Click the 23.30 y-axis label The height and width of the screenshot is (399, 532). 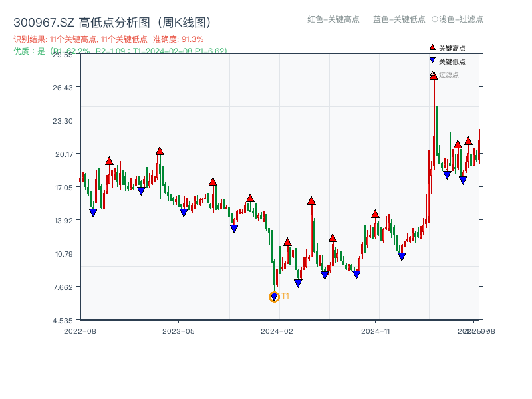point(63,121)
